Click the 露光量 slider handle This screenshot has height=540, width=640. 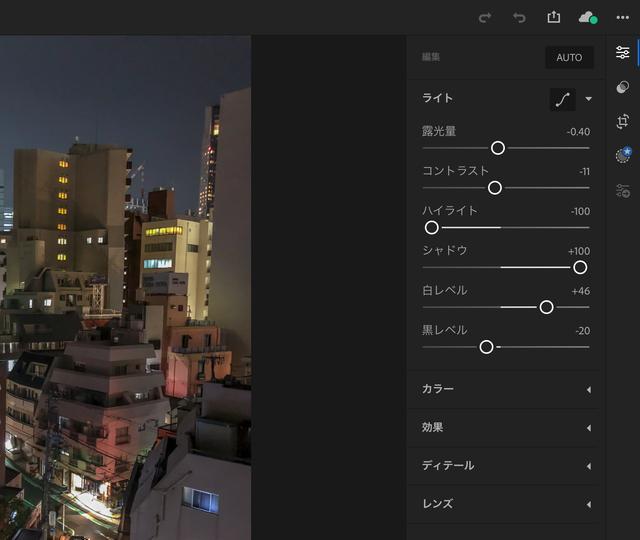pos(498,148)
